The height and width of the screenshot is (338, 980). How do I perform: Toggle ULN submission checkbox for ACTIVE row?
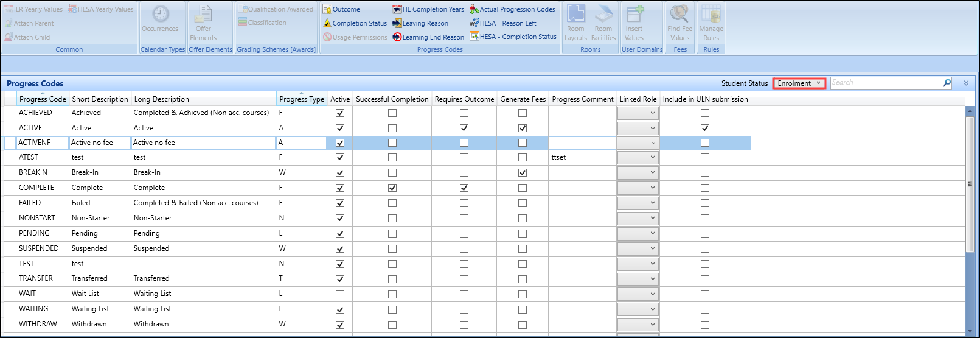tap(705, 129)
